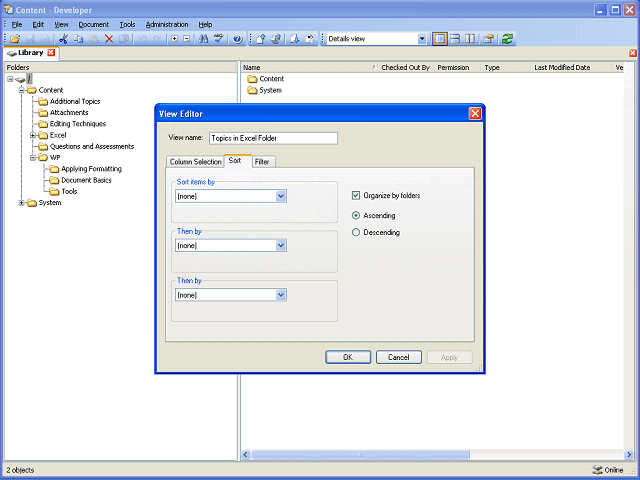The image size is (640, 480).
Task: Click the Check In All toolbar icon
Action: pos(276,39)
